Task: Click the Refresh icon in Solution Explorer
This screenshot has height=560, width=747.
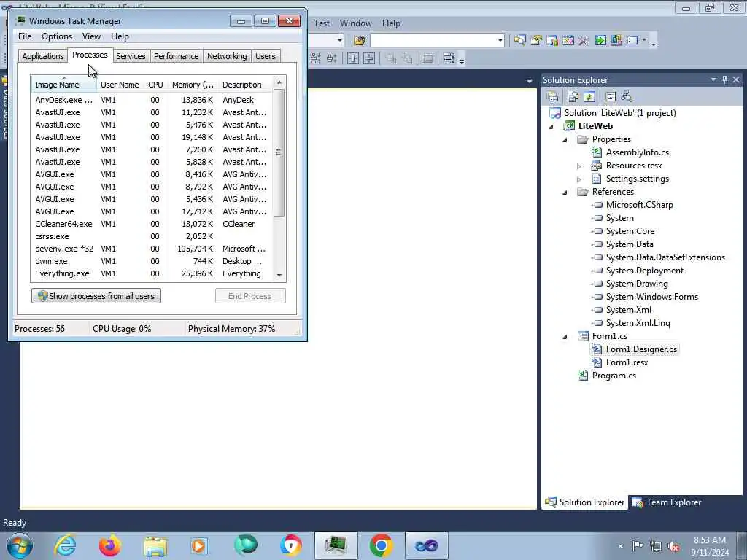Action: (x=589, y=97)
